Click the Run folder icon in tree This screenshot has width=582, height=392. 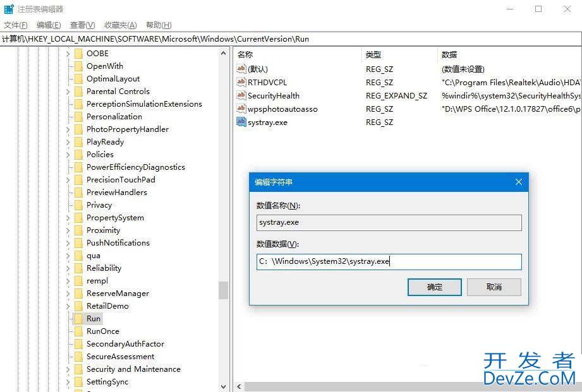point(78,319)
